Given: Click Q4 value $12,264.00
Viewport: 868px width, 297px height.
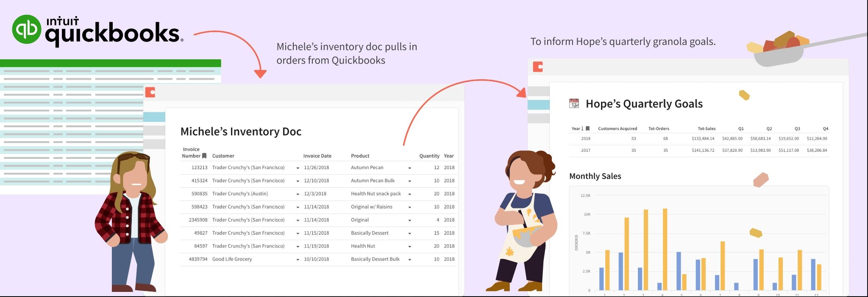Looking at the screenshot, I should pos(817,139).
